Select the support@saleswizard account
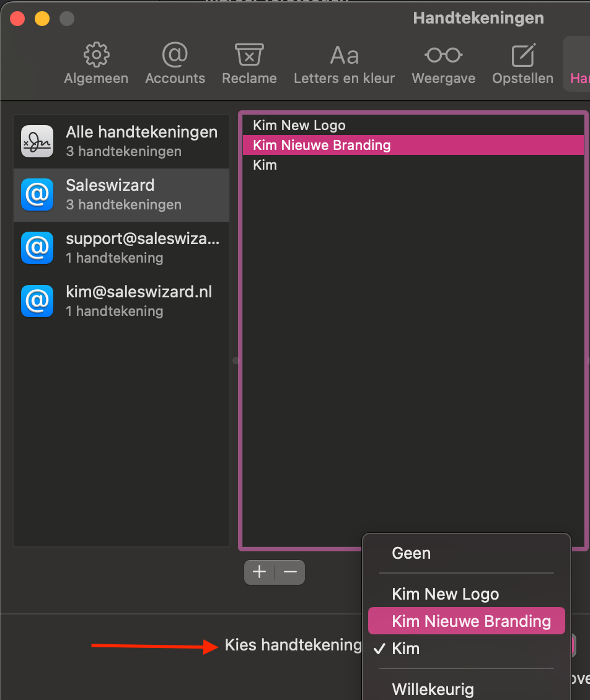Viewport: 590px width, 700px height. (121, 248)
